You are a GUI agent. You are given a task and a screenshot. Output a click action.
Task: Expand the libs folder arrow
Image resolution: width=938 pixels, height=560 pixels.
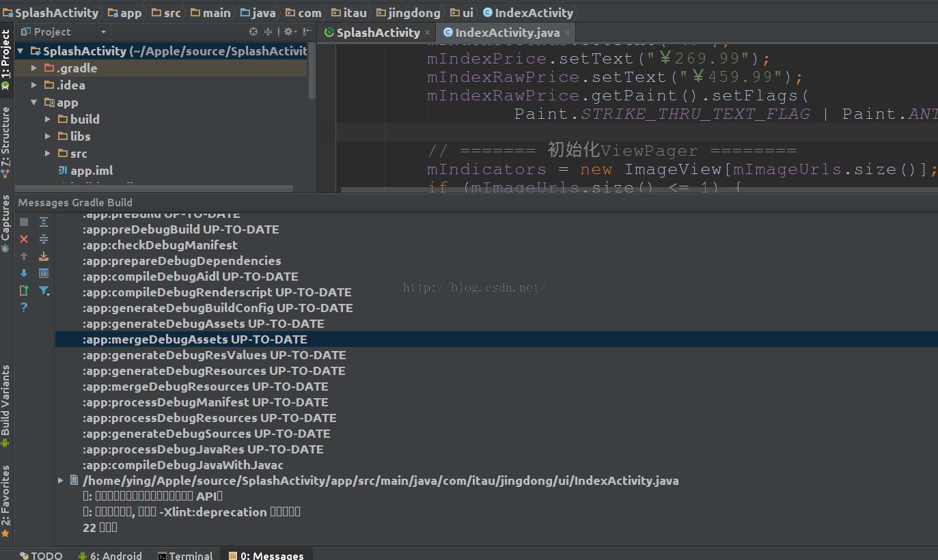tap(48, 136)
